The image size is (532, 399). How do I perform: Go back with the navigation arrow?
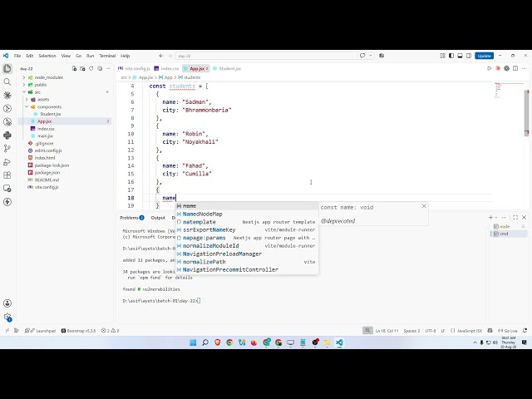coord(161,56)
